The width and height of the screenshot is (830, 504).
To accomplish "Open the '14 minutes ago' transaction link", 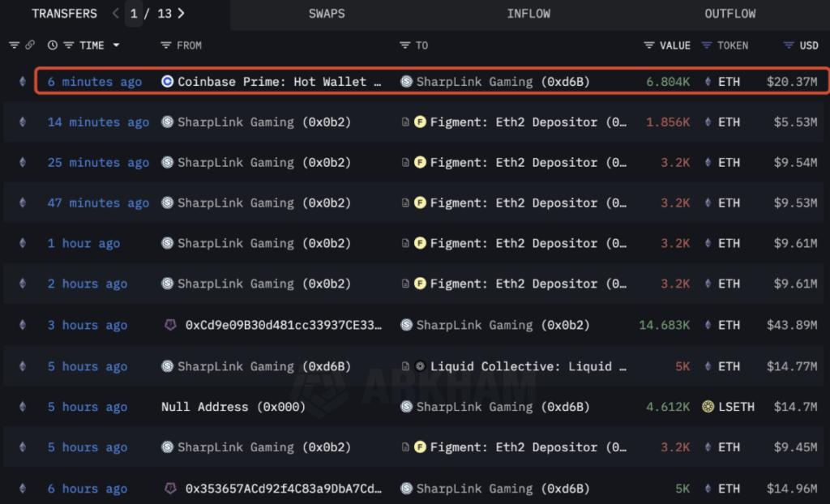I will (98, 122).
